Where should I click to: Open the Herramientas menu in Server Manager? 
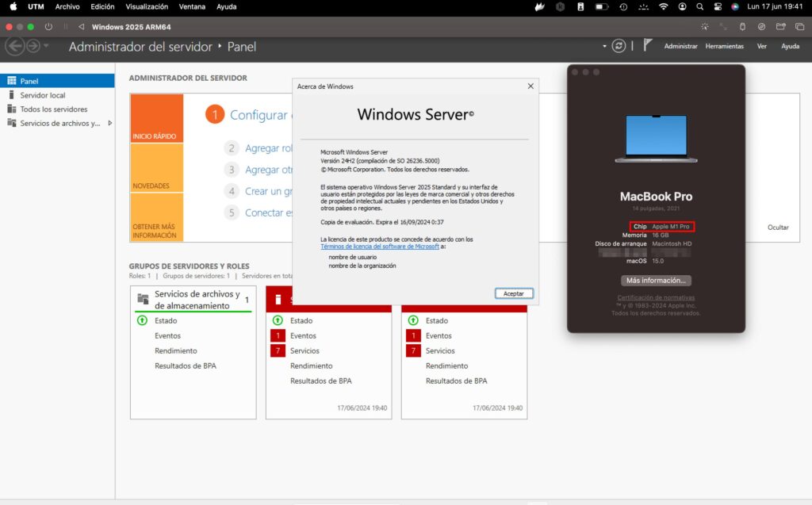pyautogui.click(x=725, y=46)
